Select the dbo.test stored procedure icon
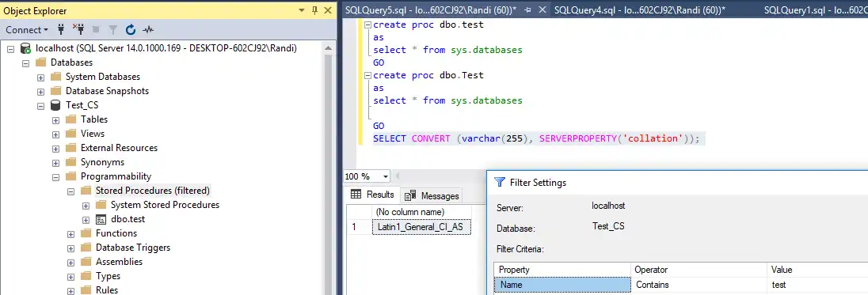This screenshot has height=295, width=868. click(x=101, y=219)
